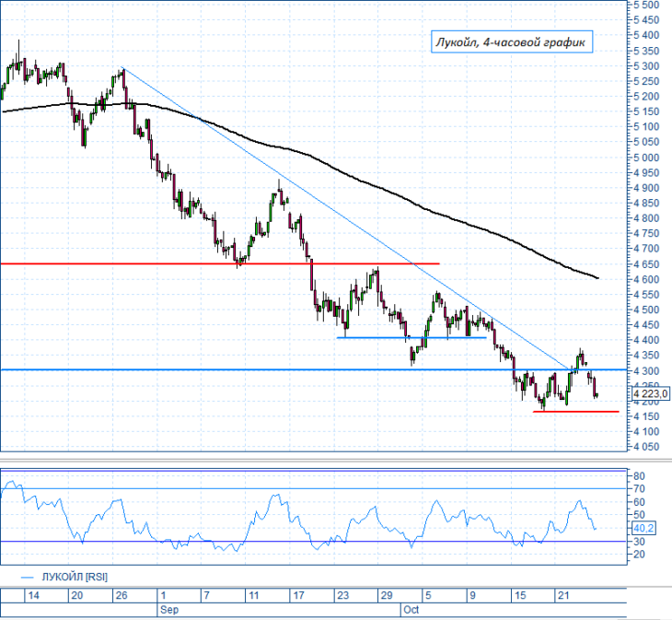Click the current price label 4 223,0
672x620 pixels.
coord(650,393)
